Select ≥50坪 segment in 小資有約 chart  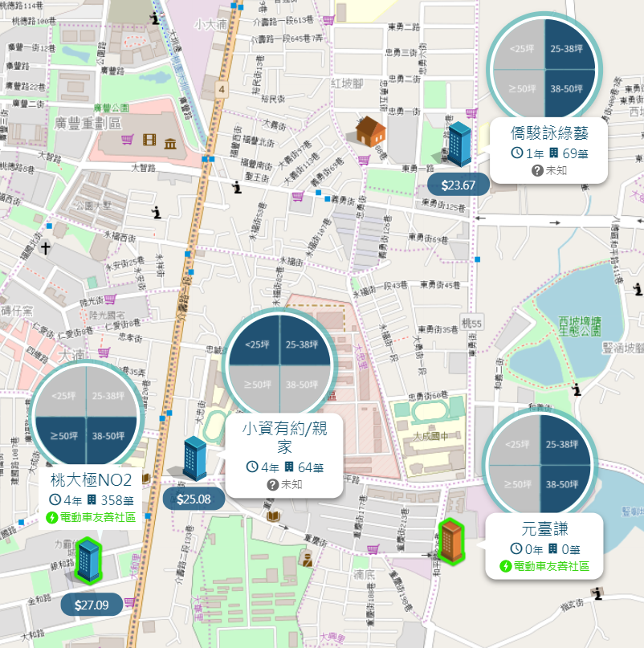[x=255, y=389]
